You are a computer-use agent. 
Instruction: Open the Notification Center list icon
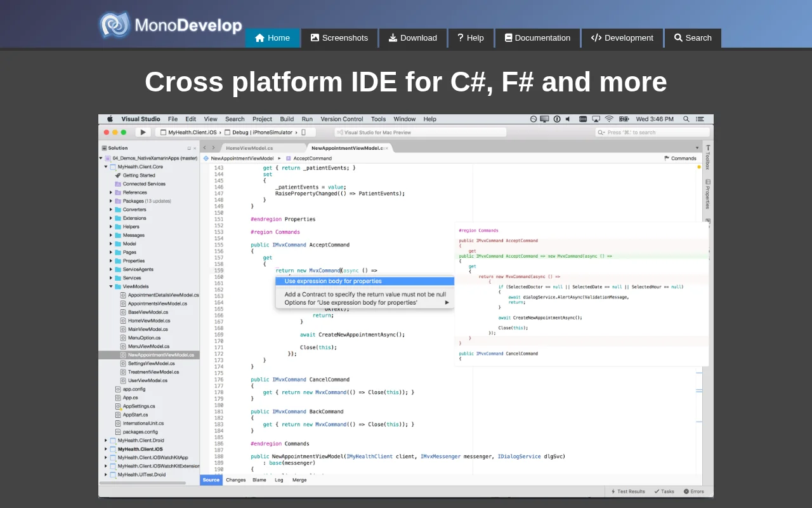(x=700, y=119)
